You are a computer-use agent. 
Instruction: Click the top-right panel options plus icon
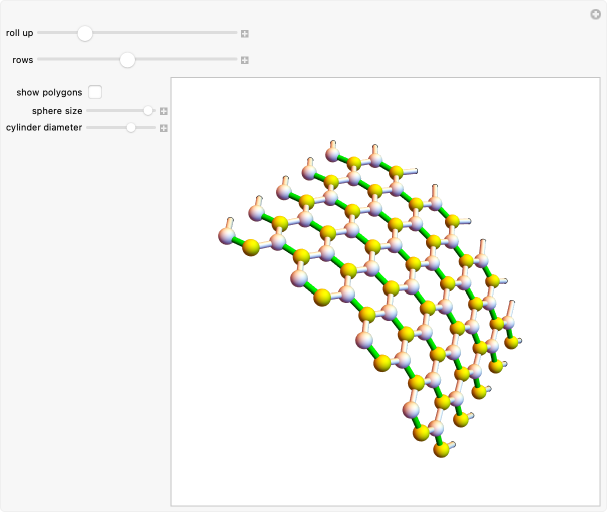coord(595,13)
